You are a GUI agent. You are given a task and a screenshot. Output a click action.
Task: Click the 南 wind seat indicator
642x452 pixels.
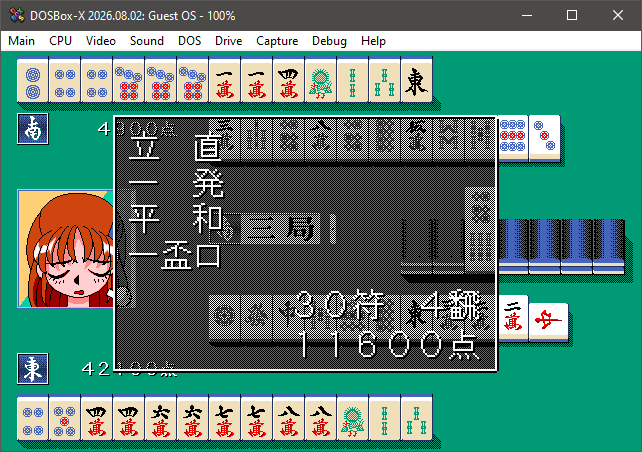[x=33, y=129]
